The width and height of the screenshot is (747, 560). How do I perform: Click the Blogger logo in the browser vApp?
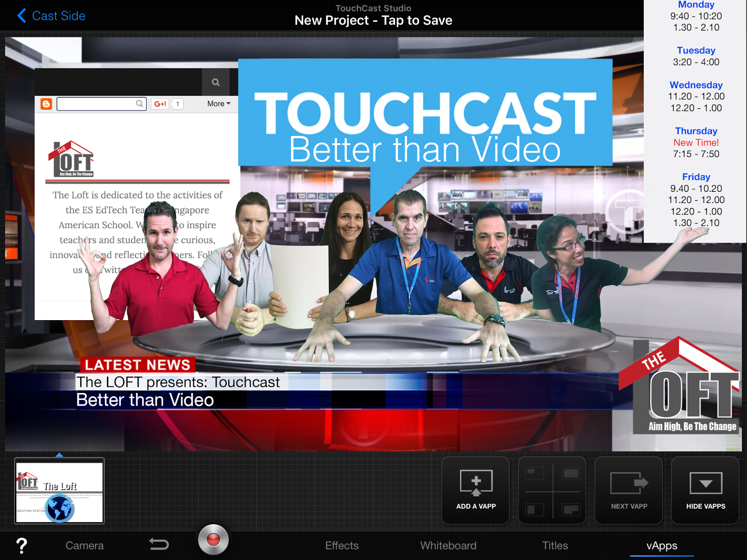point(46,104)
